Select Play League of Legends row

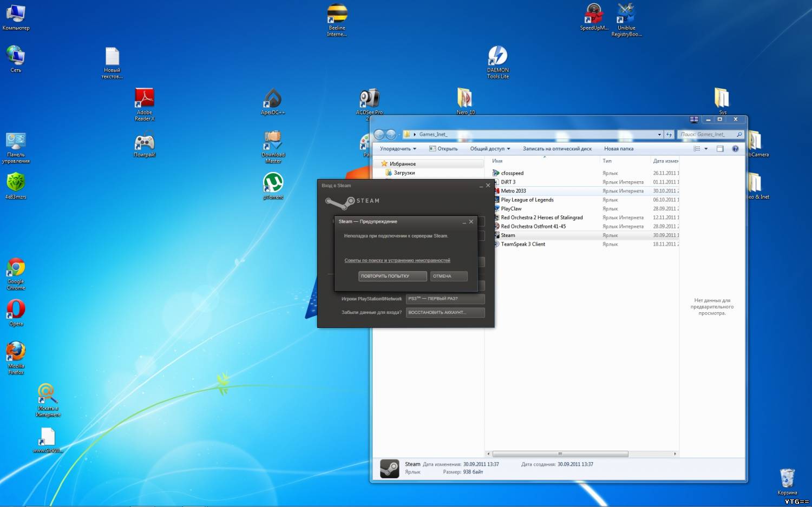(585, 200)
